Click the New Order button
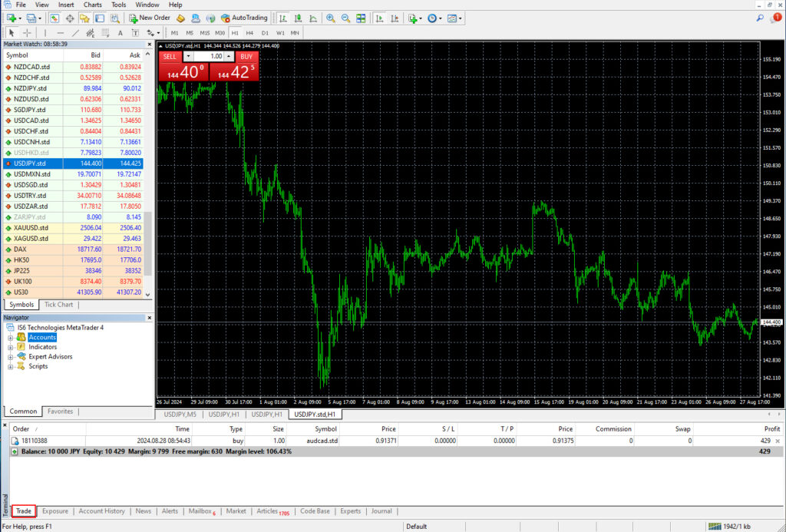The image size is (786, 532). (150, 18)
